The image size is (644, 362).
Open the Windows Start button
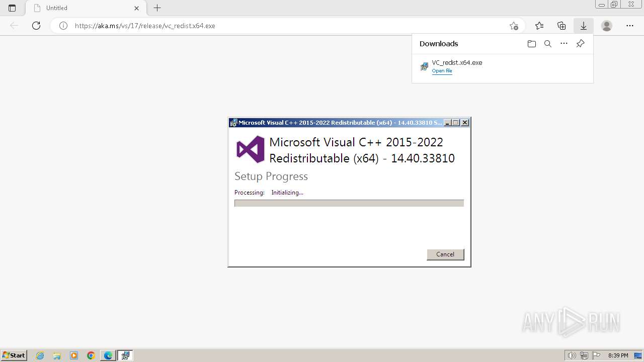(14, 355)
